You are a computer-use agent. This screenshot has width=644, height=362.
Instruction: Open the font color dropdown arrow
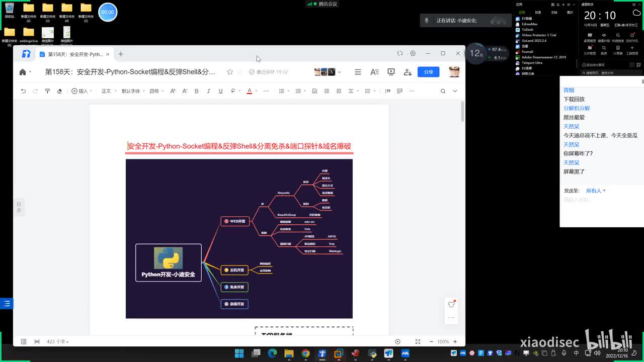tap(256, 91)
